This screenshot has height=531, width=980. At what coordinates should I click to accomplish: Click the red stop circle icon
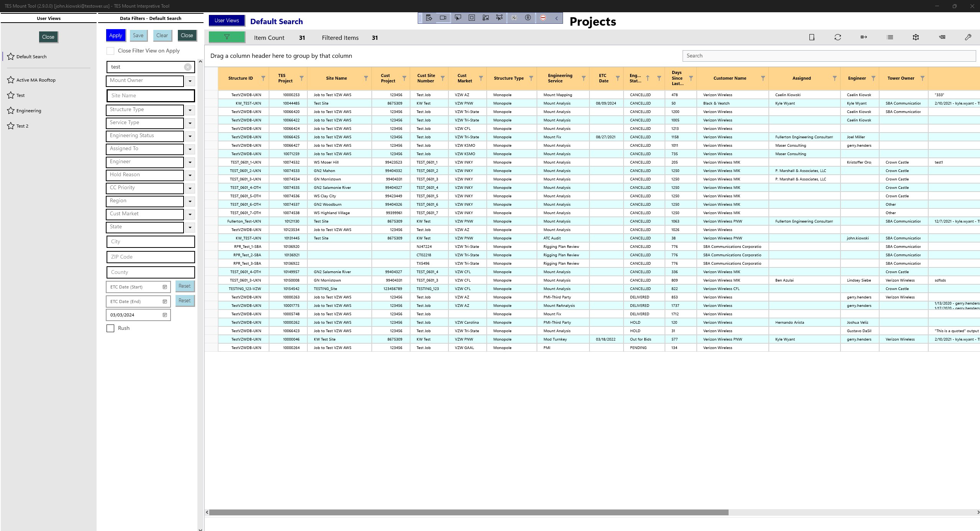pos(543,18)
